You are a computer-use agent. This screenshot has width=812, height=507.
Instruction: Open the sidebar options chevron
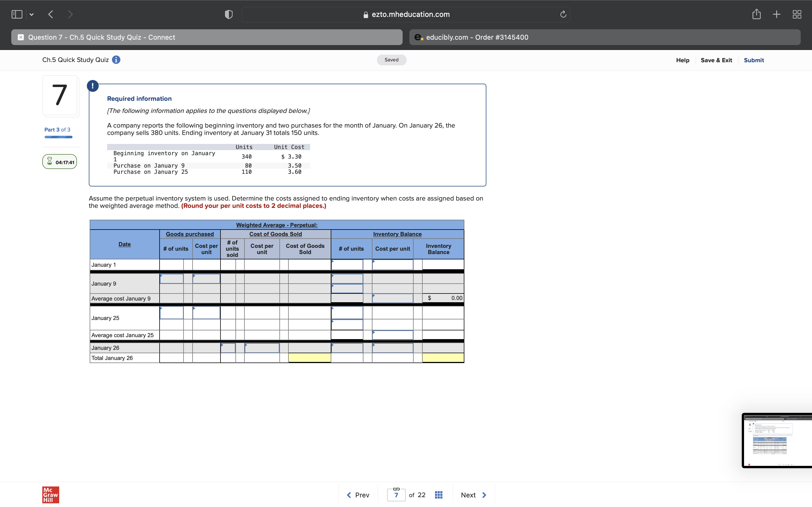[x=32, y=14]
